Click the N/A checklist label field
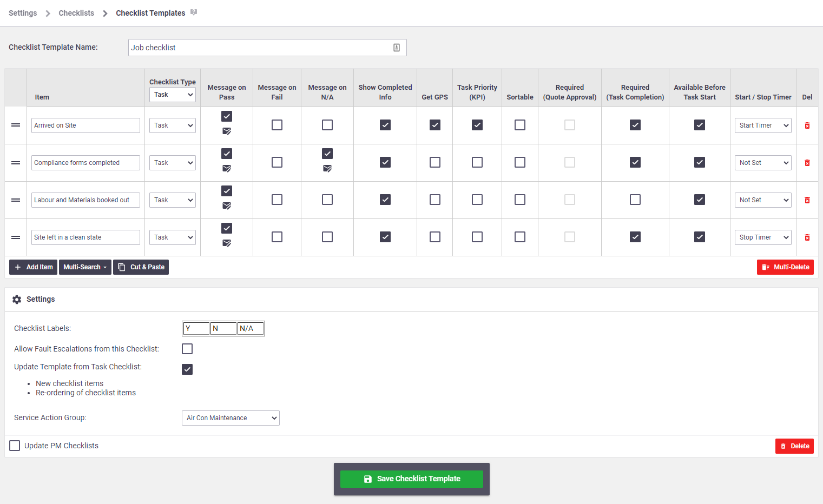This screenshot has height=504, width=823. point(251,328)
